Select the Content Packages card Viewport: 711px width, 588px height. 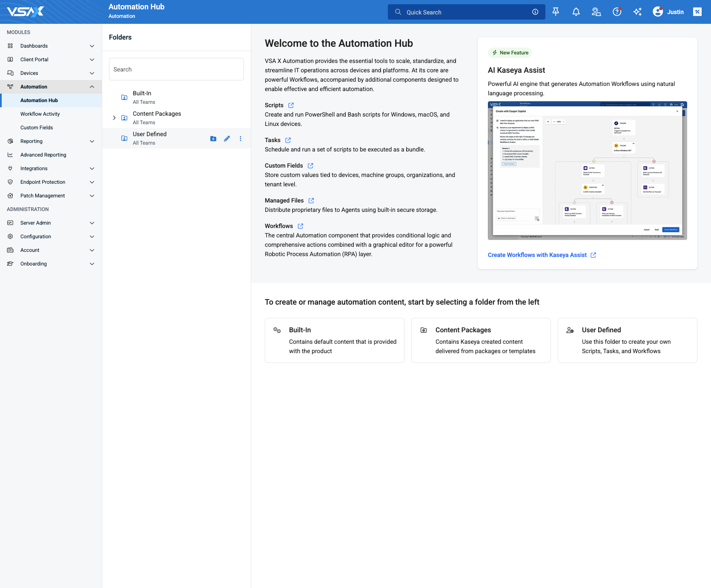(x=481, y=340)
